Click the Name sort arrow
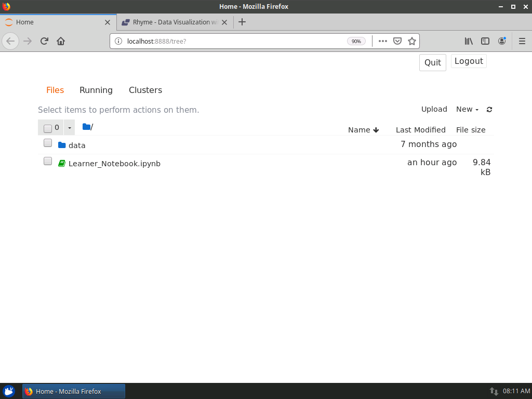 (376, 130)
